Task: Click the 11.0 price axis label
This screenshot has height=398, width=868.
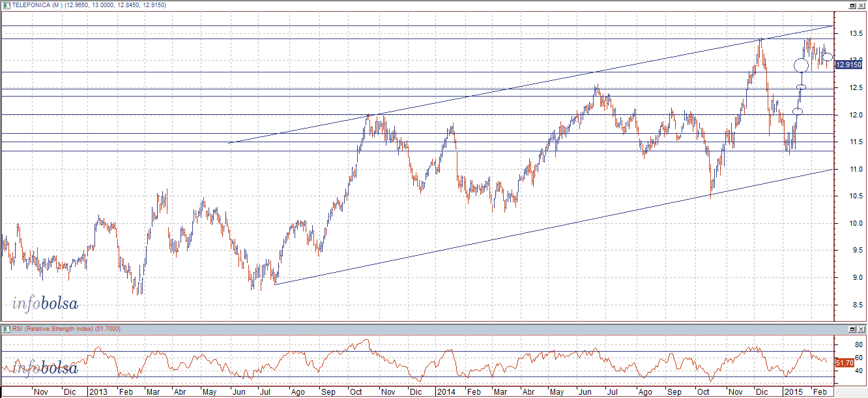Action: coord(856,169)
